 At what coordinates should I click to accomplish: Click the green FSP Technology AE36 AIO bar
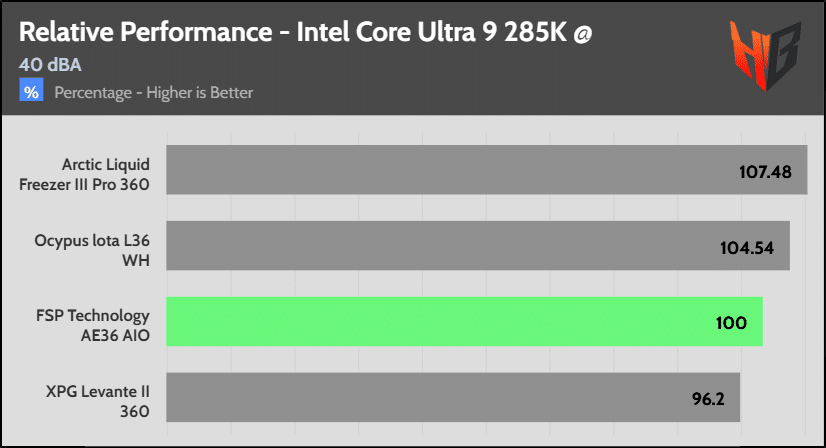click(465, 322)
